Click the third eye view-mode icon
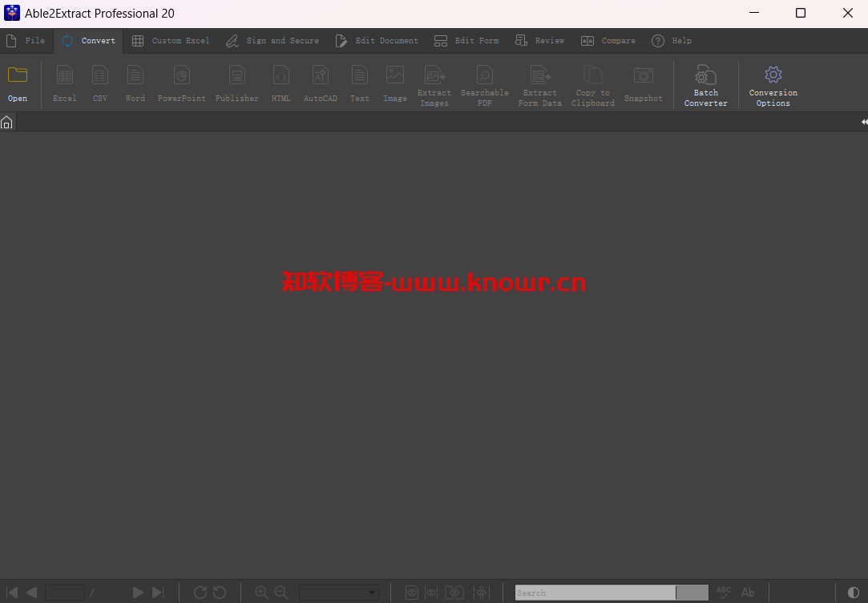 tap(454, 593)
